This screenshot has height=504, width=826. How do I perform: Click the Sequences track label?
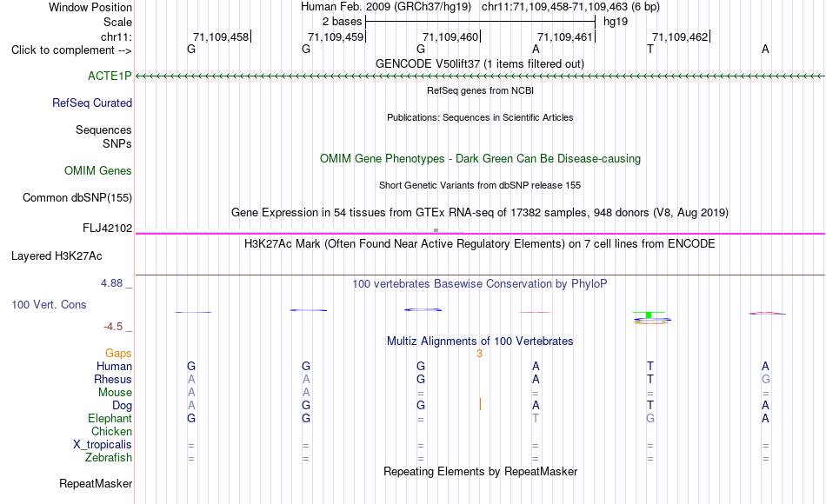(x=103, y=129)
